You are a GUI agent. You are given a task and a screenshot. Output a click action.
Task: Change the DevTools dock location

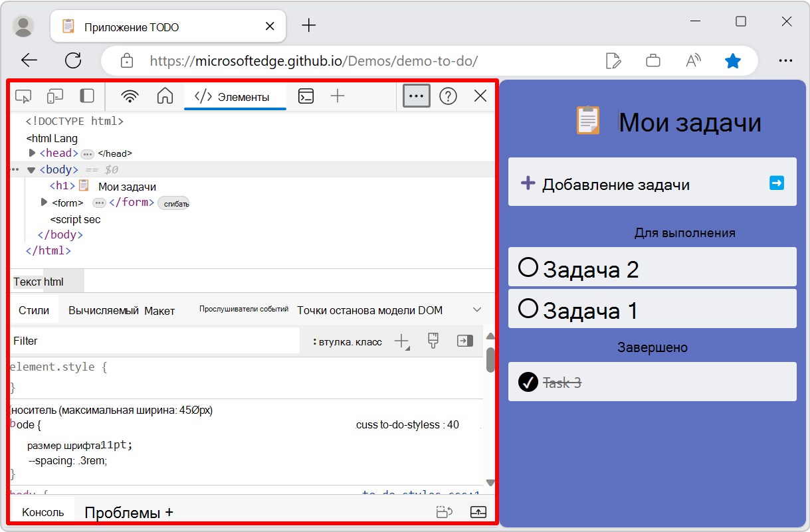click(x=87, y=96)
